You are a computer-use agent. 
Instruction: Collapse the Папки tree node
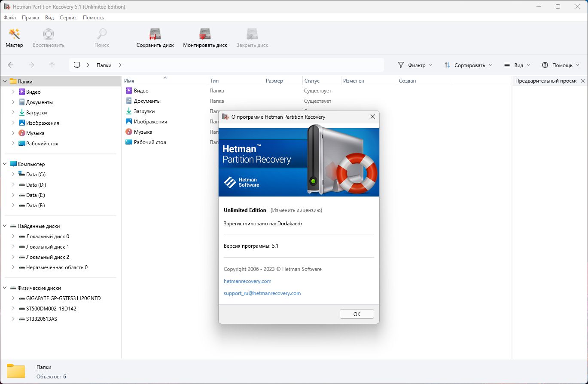[5, 81]
